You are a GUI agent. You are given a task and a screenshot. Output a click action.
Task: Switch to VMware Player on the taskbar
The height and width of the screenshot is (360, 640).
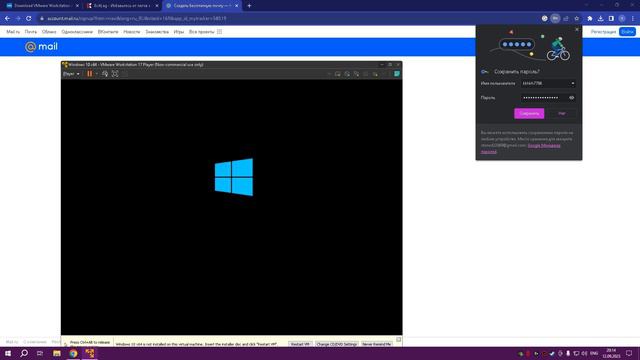90,353
